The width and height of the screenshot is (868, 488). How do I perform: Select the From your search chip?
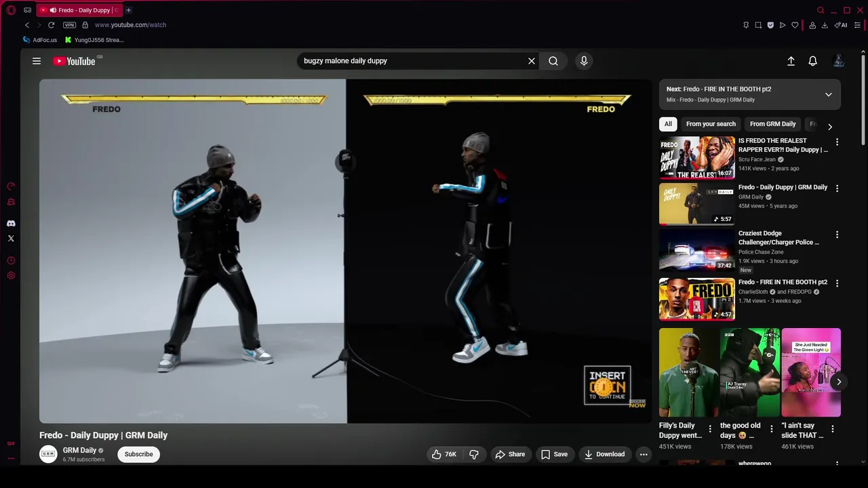[711, 124]
